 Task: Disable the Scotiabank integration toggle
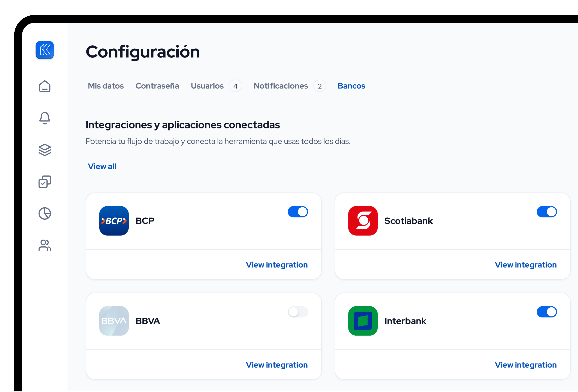547,212
